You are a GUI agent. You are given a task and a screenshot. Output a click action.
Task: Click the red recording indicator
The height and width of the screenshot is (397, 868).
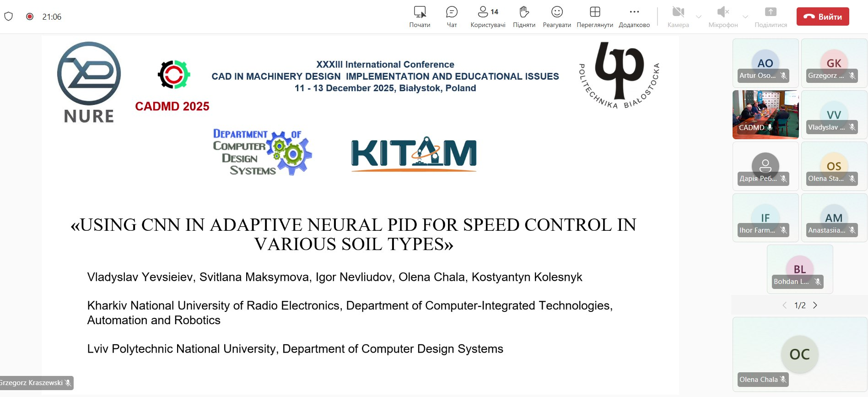[x=30, y=16]
